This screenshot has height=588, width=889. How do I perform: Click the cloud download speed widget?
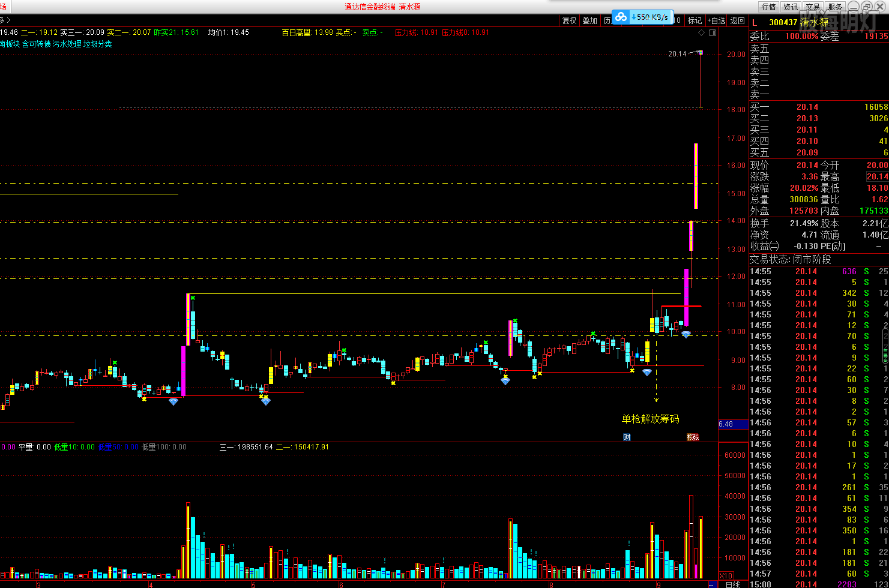click(643, 17)
